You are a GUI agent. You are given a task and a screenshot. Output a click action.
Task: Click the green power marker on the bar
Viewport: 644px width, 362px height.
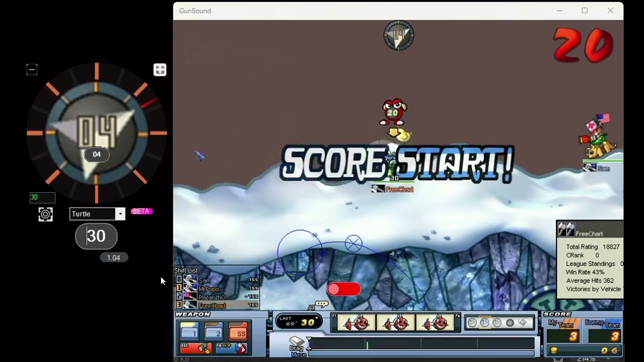tap(367, 345)
